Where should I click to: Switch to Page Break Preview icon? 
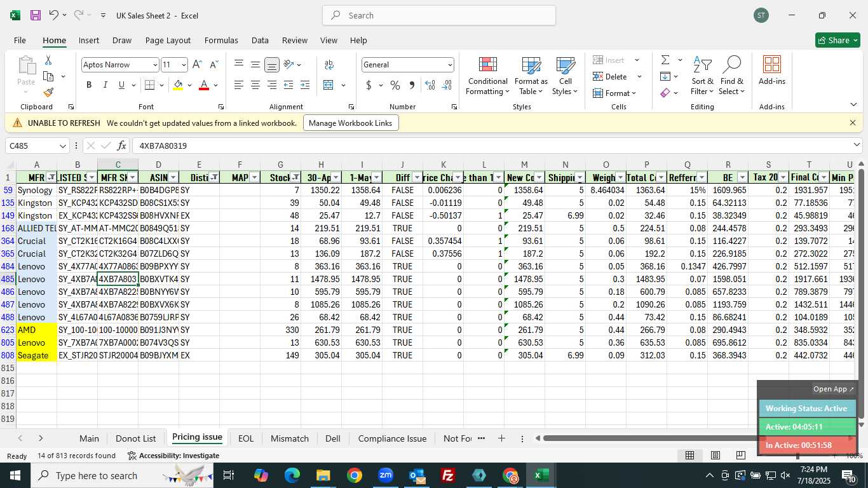click(x=740, y=456)
